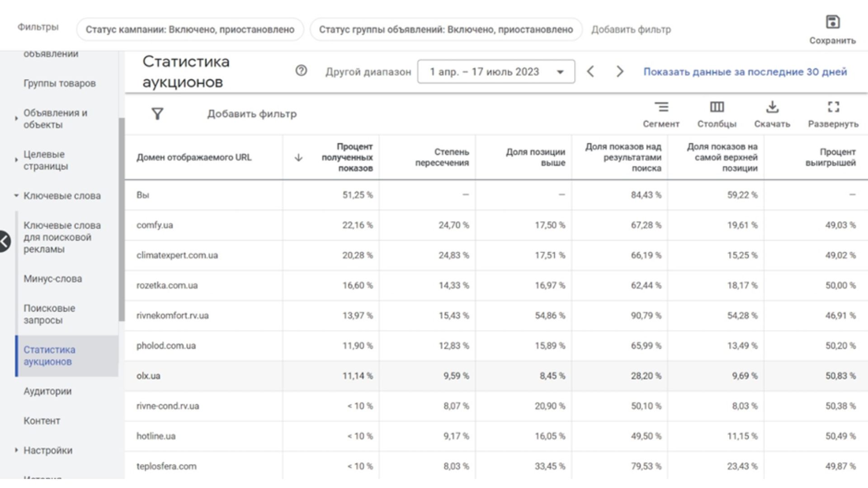This screenshot has height=488, width=868.
Task: Open the Столбцы columns icon
Action: click(717, 107)
